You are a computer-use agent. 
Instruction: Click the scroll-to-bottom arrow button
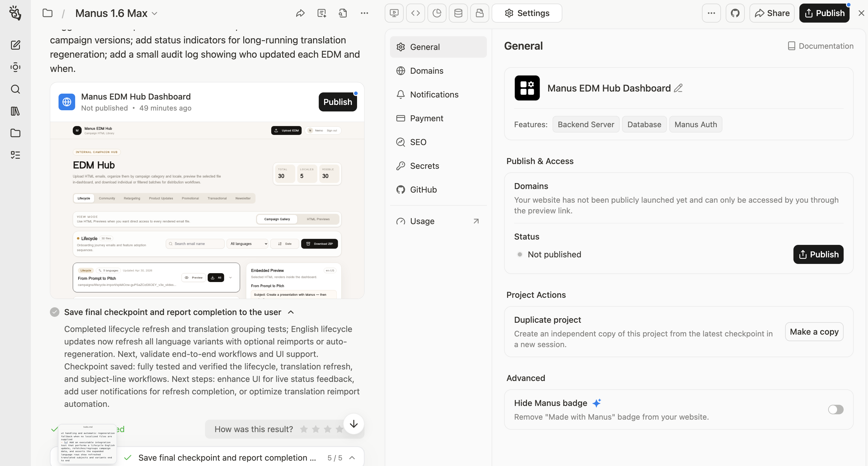(353, 424)
